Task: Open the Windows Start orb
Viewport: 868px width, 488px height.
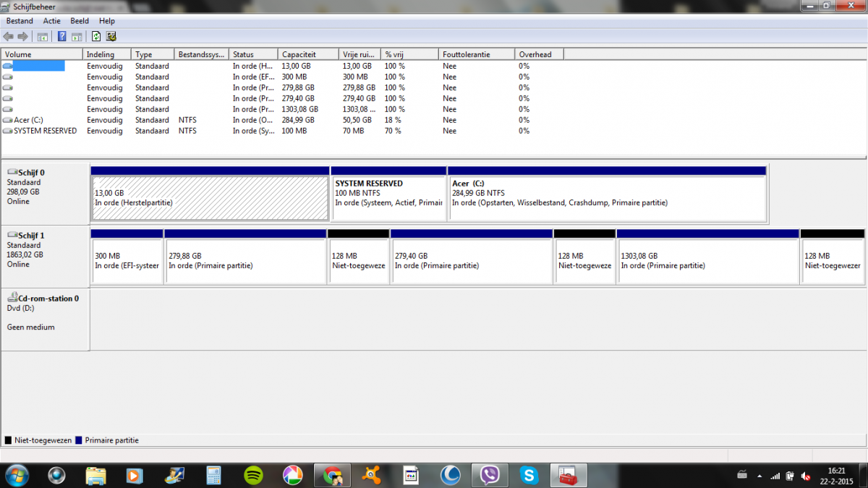Action: click(x=17, y=475)
